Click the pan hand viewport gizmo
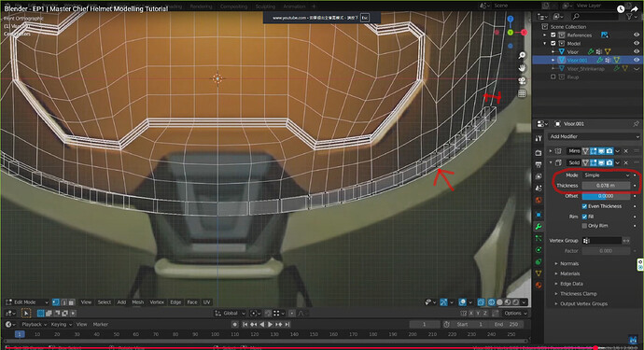644x350 pixels. tap(522, 68)
